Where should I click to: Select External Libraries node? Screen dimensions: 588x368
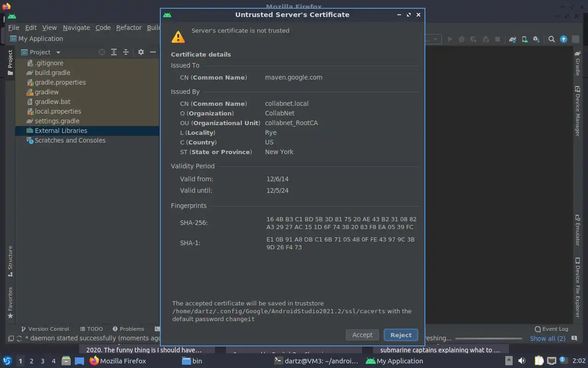point(87,131)
